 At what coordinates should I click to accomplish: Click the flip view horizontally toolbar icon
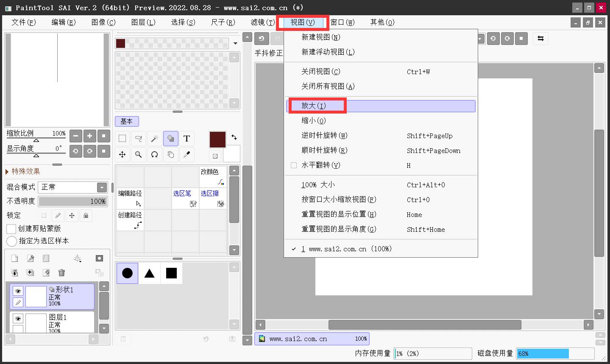pos(540,39)
